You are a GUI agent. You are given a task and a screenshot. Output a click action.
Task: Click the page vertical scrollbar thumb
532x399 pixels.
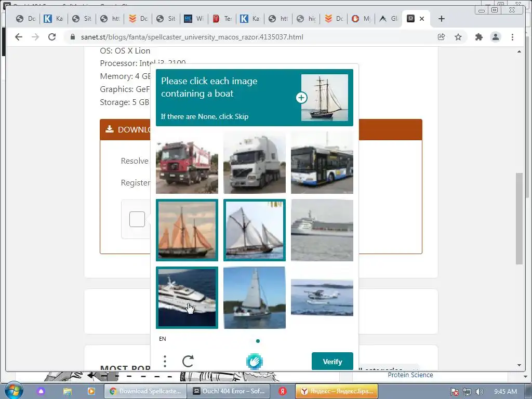[519, 219]
